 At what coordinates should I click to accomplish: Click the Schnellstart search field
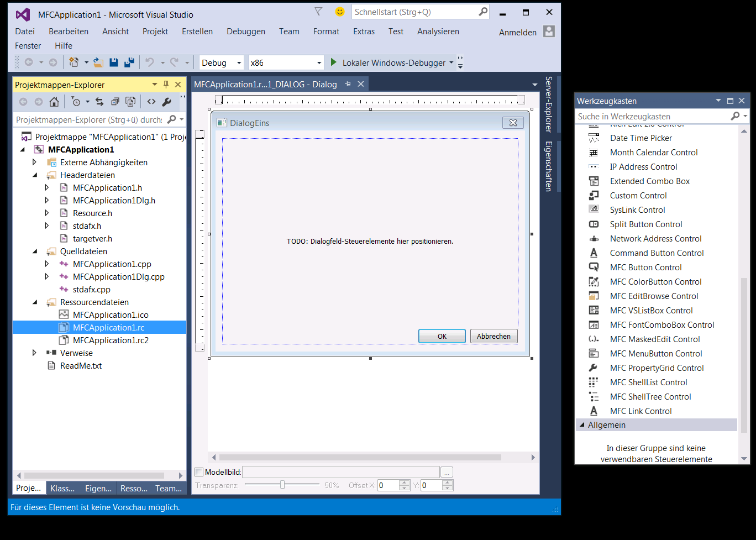point(415,12)
